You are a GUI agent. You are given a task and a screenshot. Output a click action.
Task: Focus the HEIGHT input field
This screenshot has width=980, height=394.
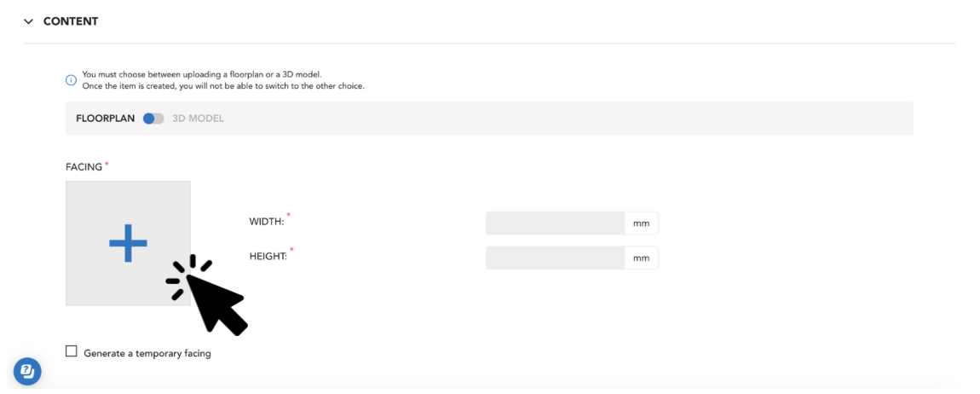555,258
